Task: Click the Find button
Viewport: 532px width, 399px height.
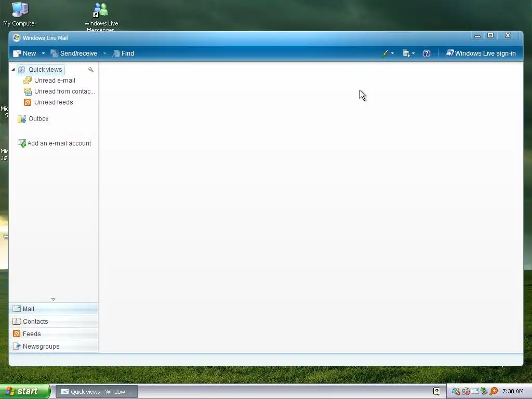Action: point(124,54)
